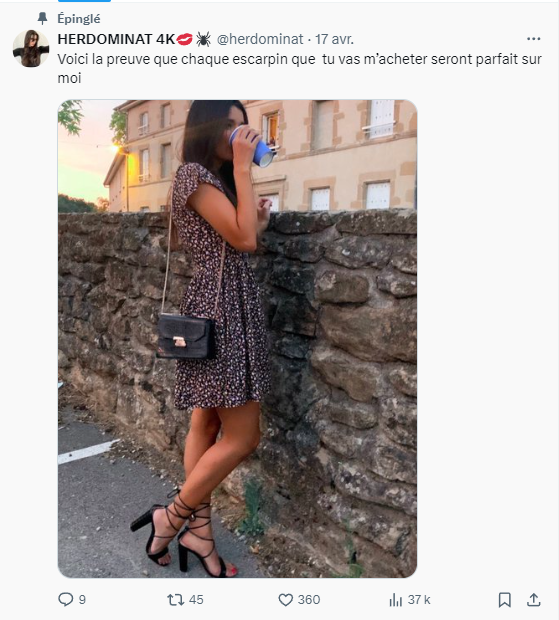This screenshot has width=559, height=620.
Task: Click the retweet arrows icon
Action: click(x=175, y=599)
